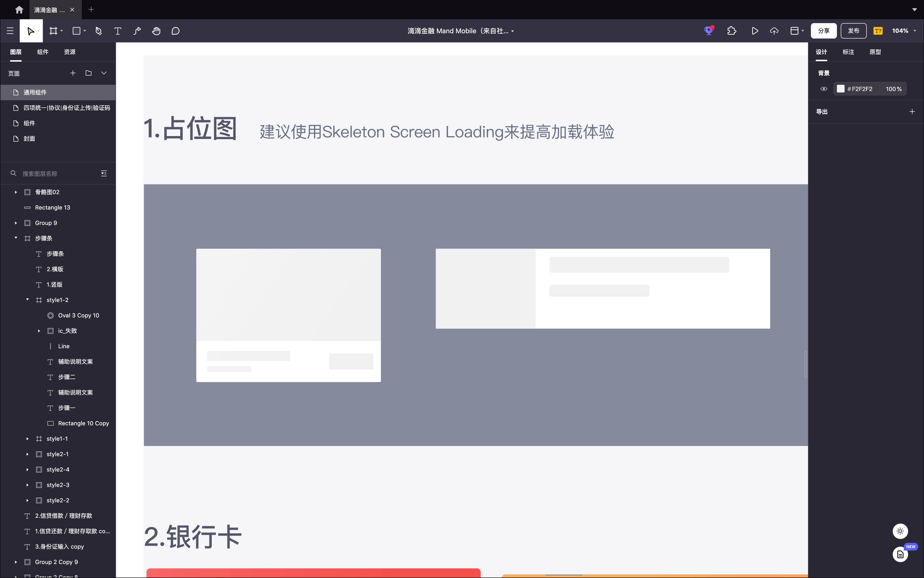Close the 滴滴金融 file tab
This screenshot has width=924, height=578.
point(72,10)
